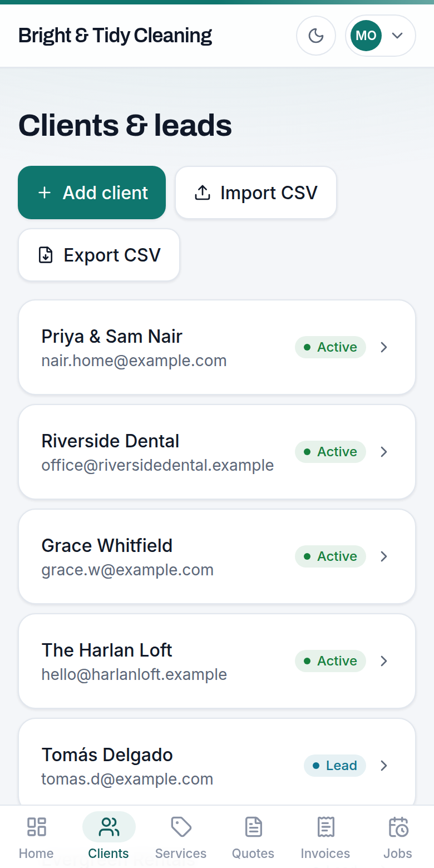
Task: Open the Riverside Dental client card
Action: coord(217,452)
